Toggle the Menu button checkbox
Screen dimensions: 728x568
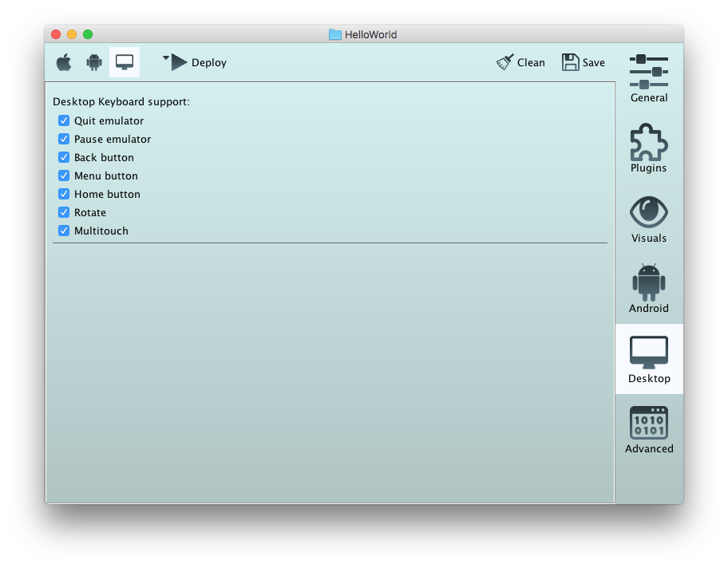point(64,176)
